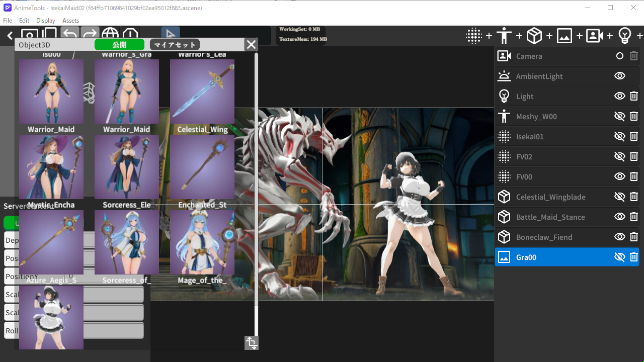The width and height of the screenshot is (644, 362).
Task: Go back with the left chevron
Action: pyautogui.click(x=10, y=36)
